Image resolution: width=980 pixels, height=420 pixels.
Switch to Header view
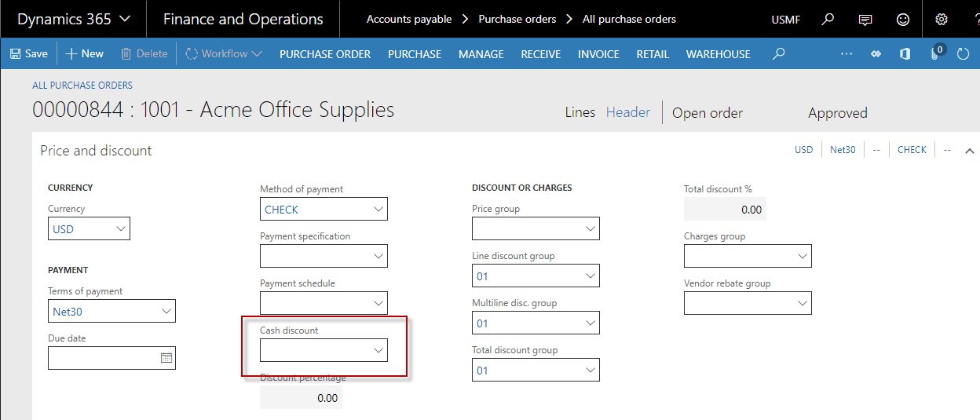(x=628, y=112)
